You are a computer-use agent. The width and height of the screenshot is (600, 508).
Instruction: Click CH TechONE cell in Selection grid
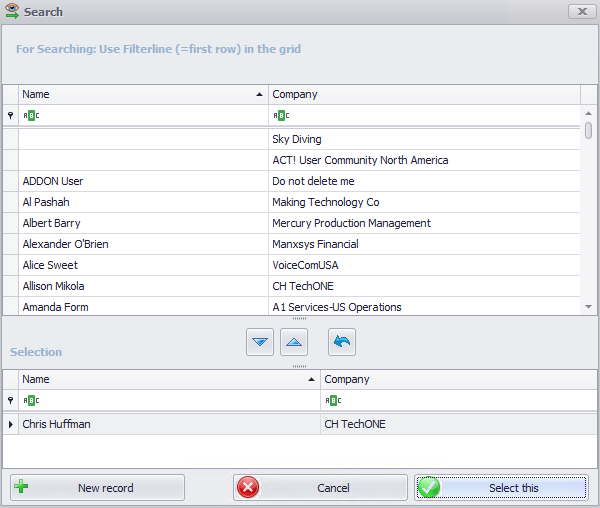click(x=459, y=424)
